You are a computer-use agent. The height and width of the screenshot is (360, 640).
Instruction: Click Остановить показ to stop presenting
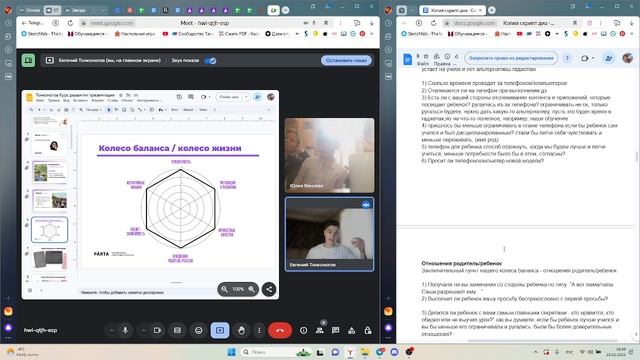point(346,60)
